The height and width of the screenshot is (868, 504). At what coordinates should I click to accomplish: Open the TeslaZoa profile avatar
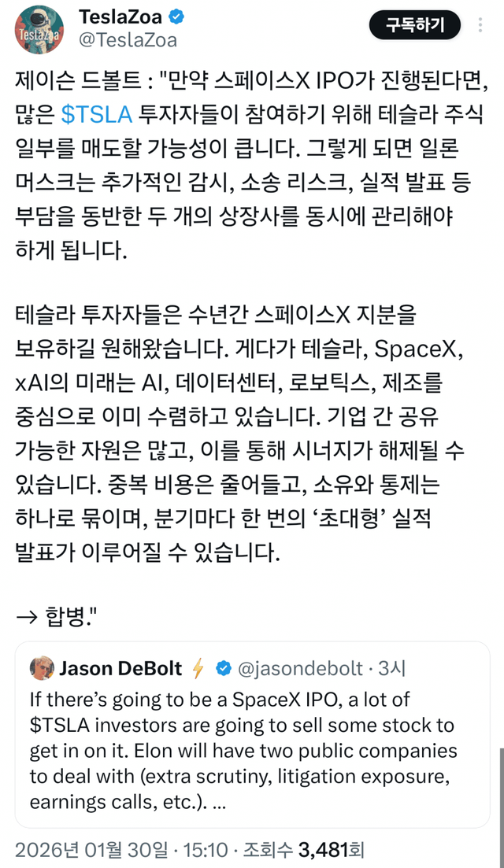[x=40, y=29]
